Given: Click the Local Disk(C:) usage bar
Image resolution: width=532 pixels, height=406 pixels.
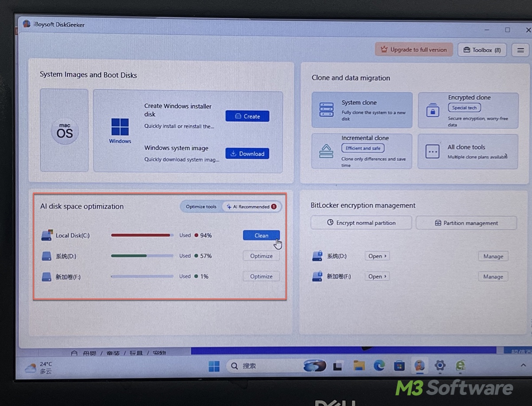Looking at the screenshot, I should (x=142, y=235).
